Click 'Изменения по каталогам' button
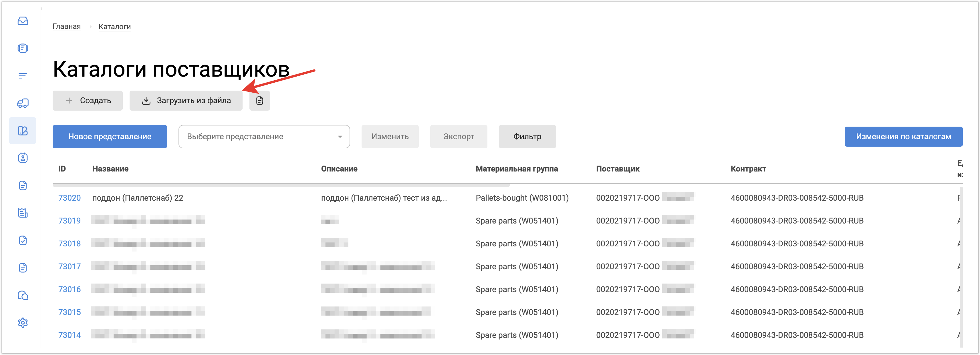Viewport: 980px width, 355px height. click(x=903, y=136)
